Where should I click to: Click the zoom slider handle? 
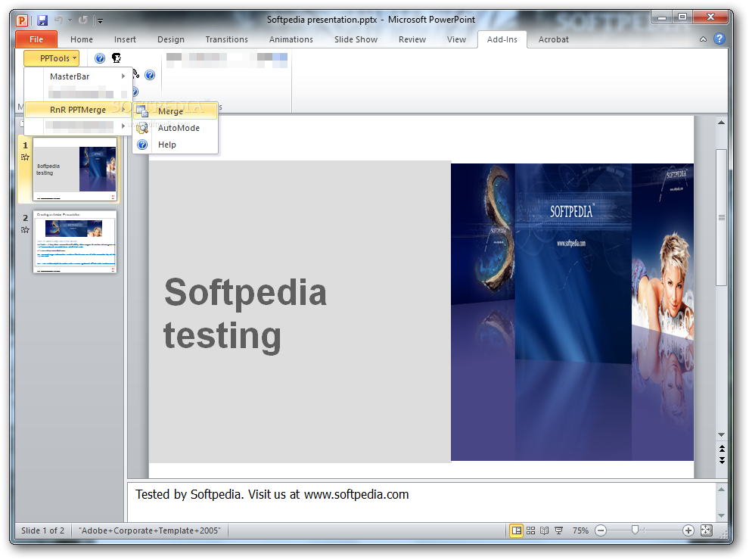[634, 530]
